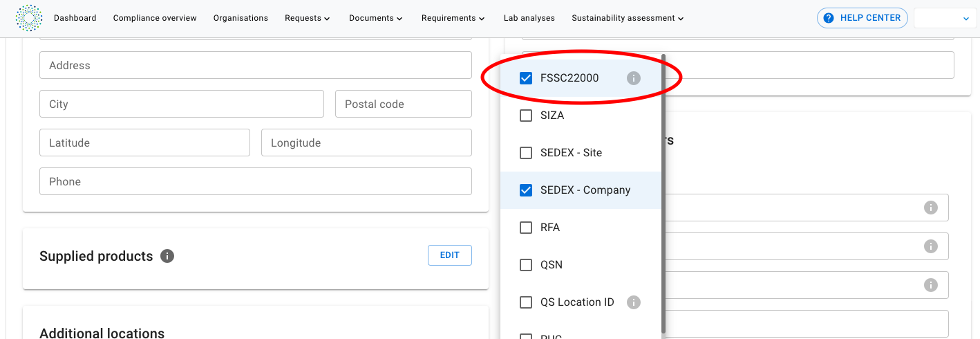This screenshot has width=980, height=339.
Task: Click info icon beside Supplied products
Action: click(x=167, y=256)
